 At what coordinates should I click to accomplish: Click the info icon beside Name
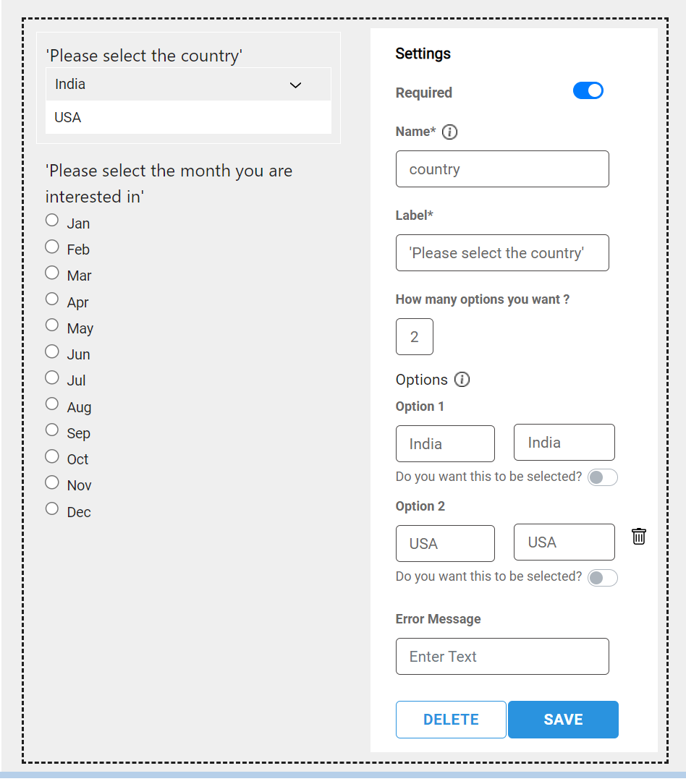(449, 132)
